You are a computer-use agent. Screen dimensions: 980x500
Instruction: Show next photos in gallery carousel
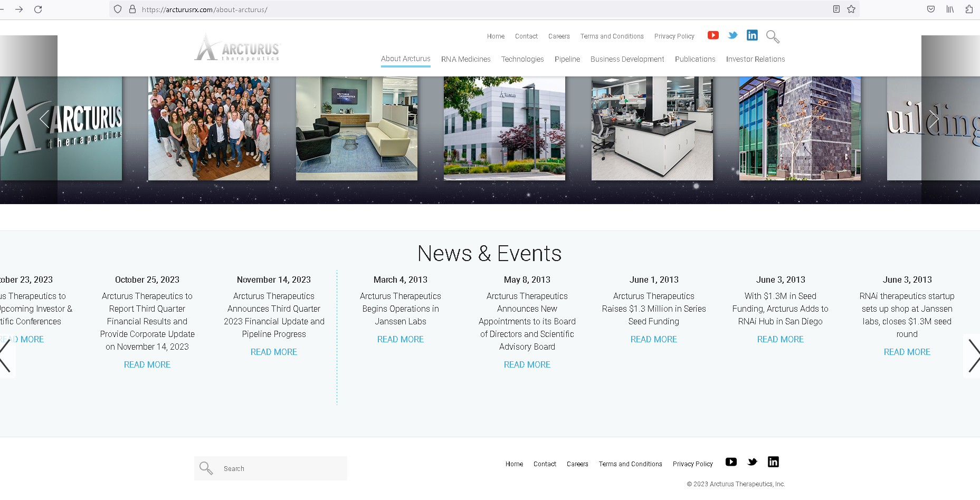[934, 119]
